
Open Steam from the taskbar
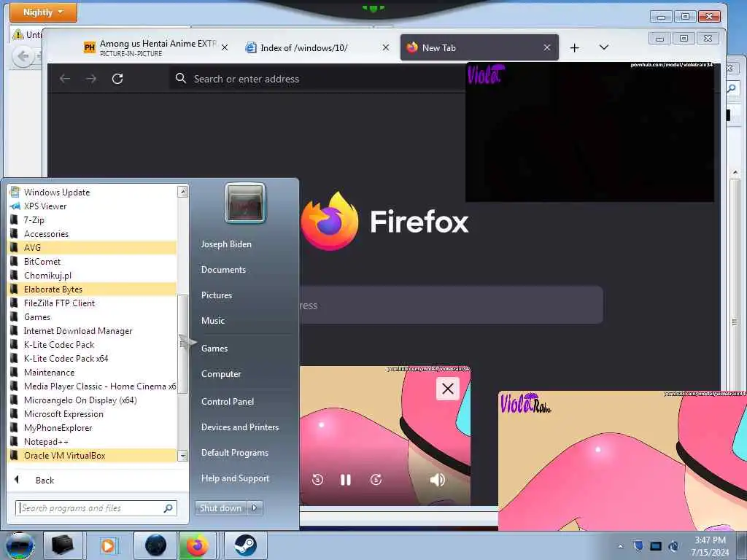(245, 545)
